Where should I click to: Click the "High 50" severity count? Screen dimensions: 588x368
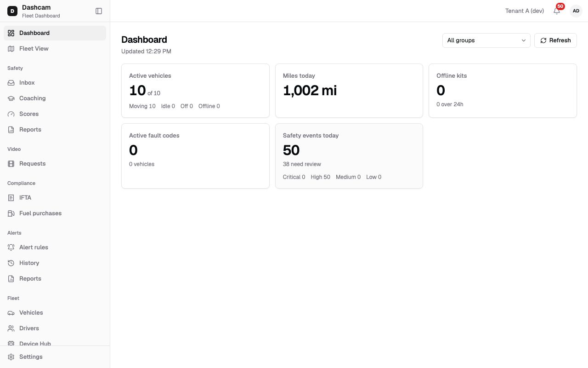321,177
